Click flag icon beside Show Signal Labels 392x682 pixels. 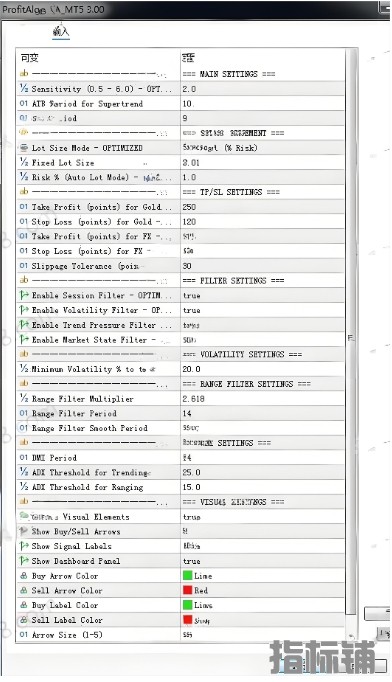coord(24,546)
